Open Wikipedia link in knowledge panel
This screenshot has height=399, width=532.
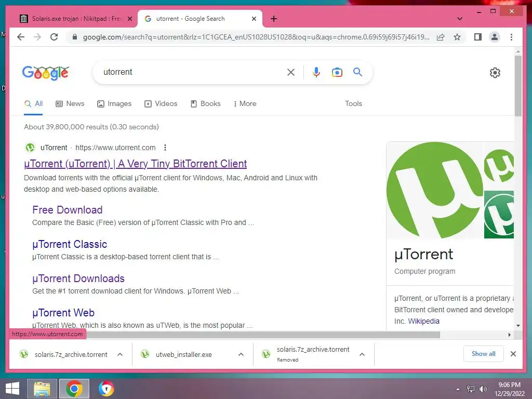(423, 321)
